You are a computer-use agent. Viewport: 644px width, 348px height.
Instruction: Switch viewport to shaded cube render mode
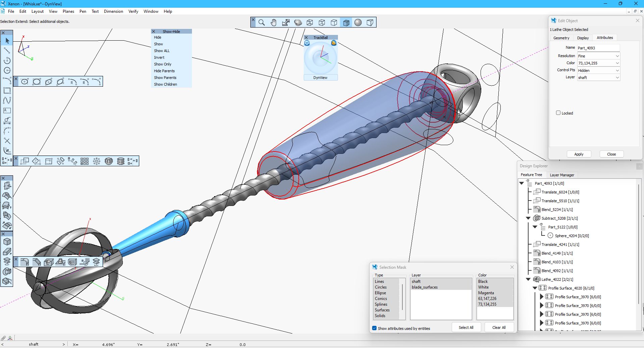click(x=346, y=23)
